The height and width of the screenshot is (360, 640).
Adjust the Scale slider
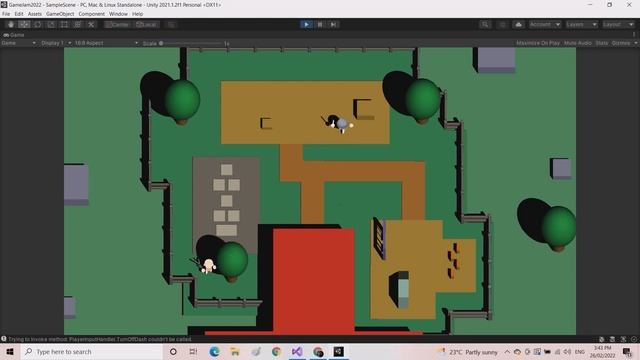coord(191,43)
